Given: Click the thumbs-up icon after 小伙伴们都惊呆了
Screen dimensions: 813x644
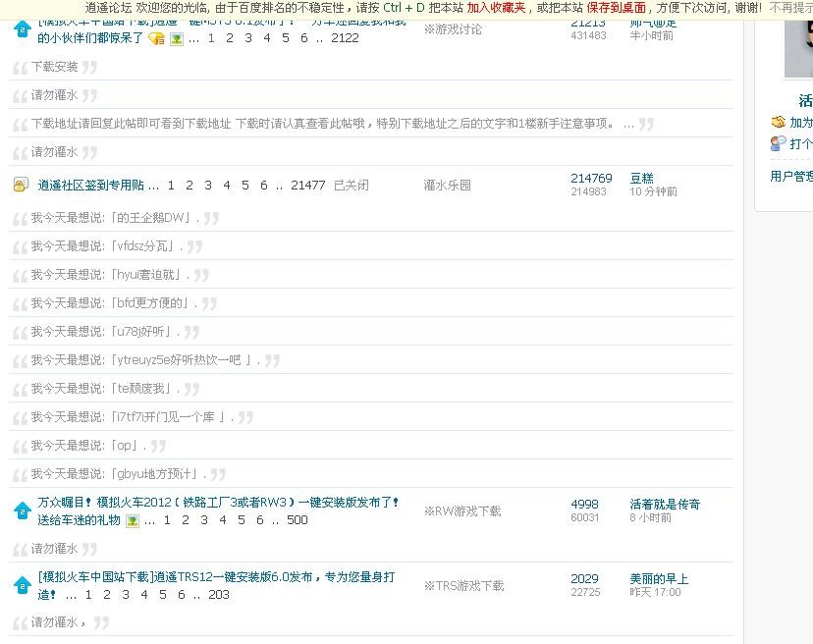Looking at the screenshot, I should coord(156,39).
